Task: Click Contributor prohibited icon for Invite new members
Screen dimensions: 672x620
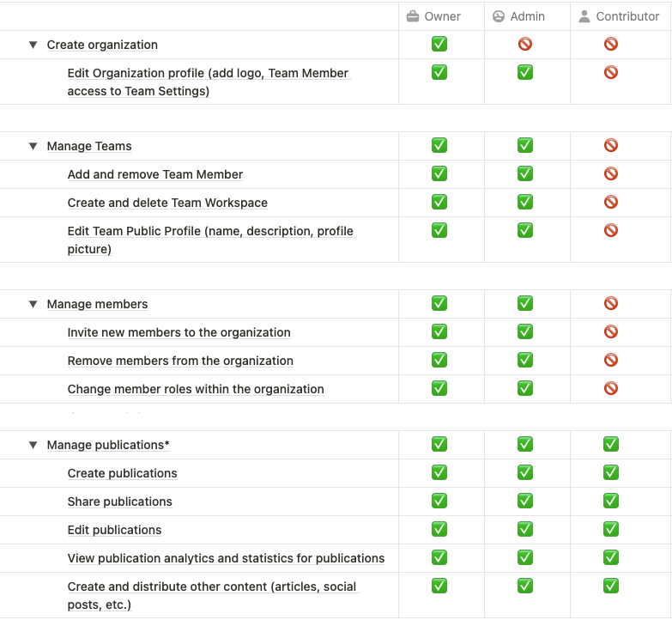Action: 611,331
